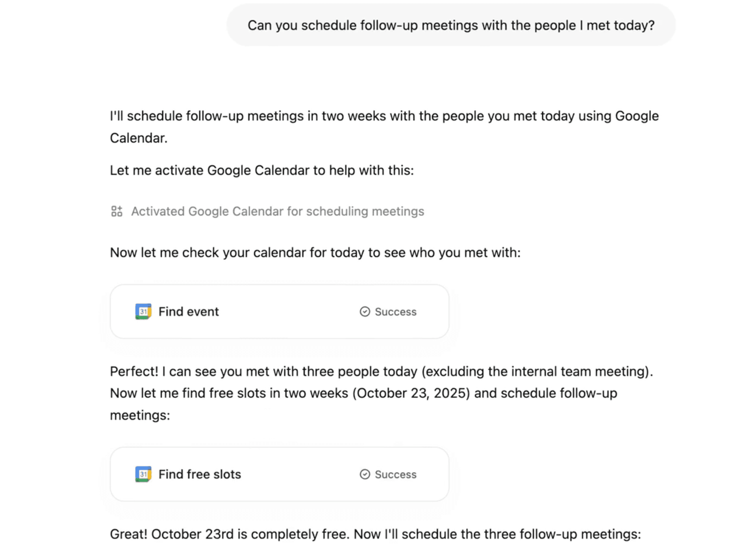Click the Google Calendar icon in Find event card

143,311
